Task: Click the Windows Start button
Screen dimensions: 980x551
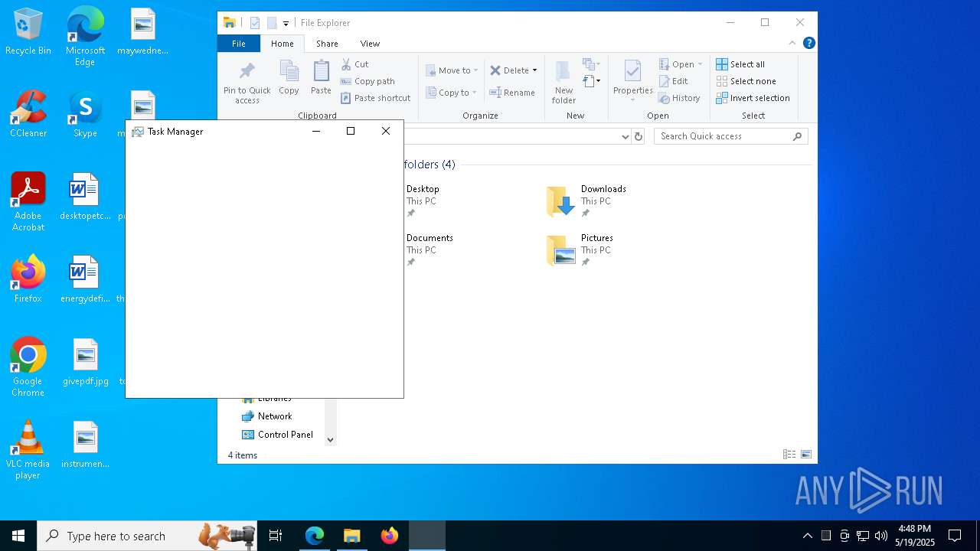Action: point(18,536)
